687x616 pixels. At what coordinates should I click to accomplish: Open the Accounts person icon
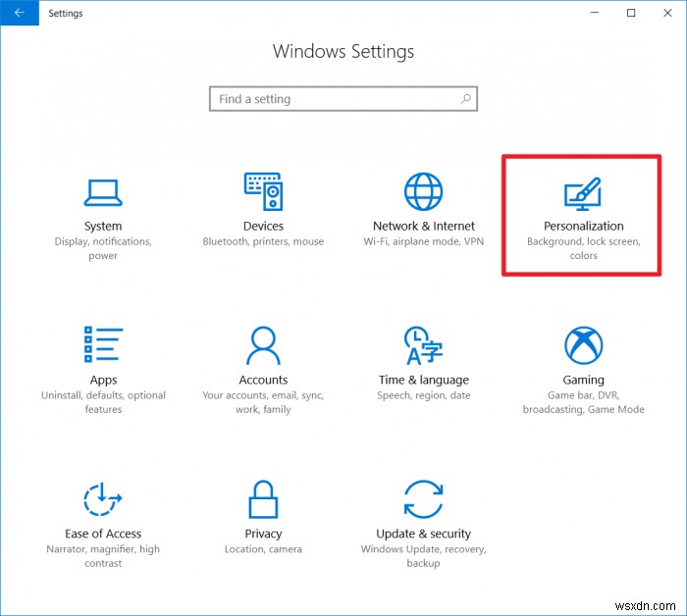[x=263, y=345]
